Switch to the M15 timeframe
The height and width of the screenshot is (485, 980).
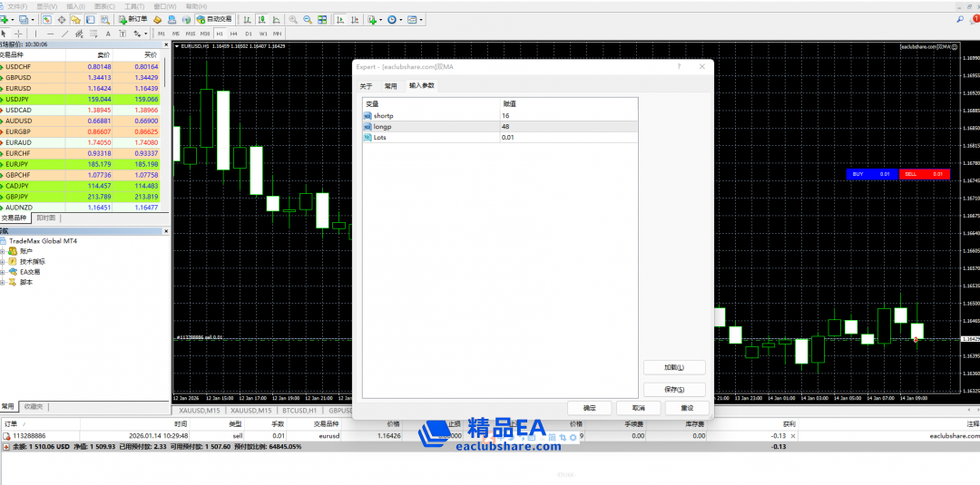191,34
